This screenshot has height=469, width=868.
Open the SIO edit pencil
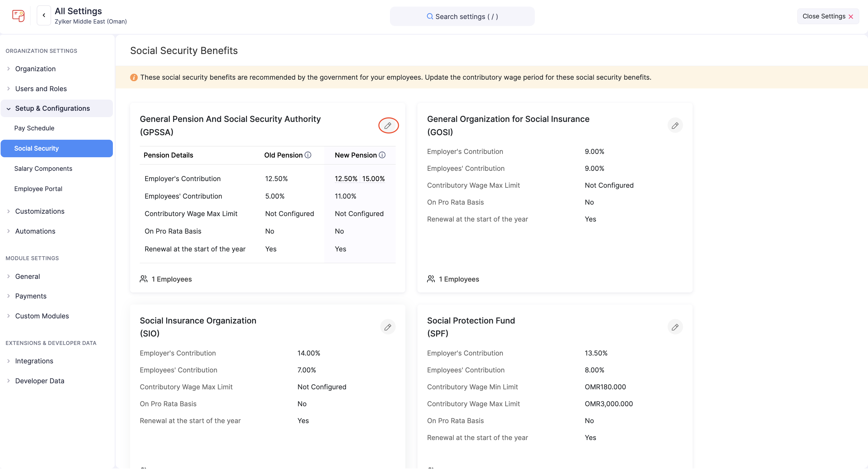[x=388, y=327]
